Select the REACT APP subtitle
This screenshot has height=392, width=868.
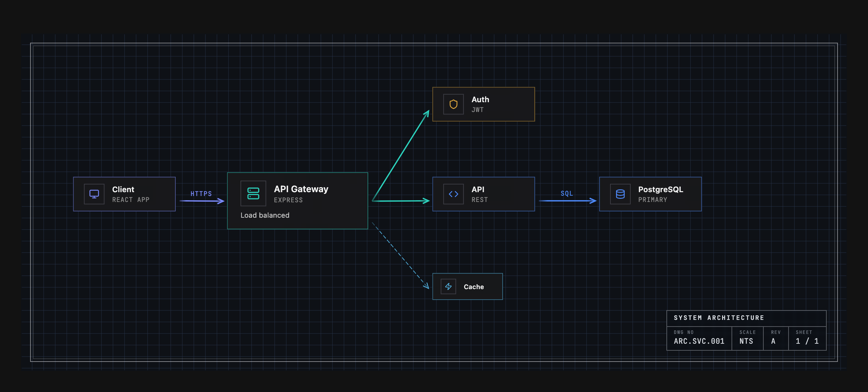pos(131,199)
